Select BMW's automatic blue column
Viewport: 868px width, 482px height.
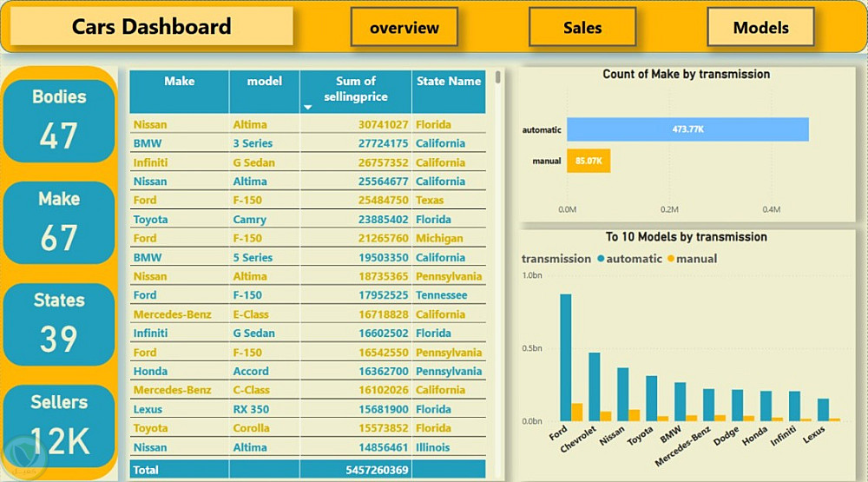(x=681, y=401)
